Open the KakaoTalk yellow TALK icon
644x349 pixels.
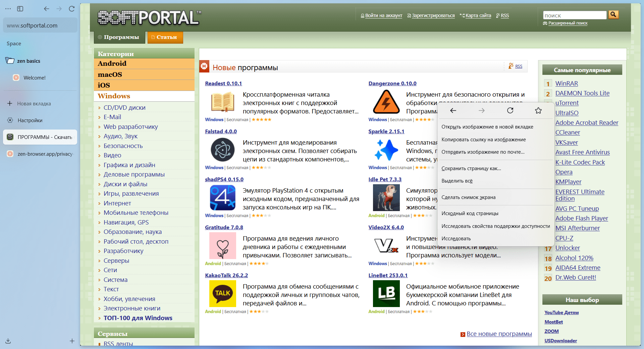point(222,294)
